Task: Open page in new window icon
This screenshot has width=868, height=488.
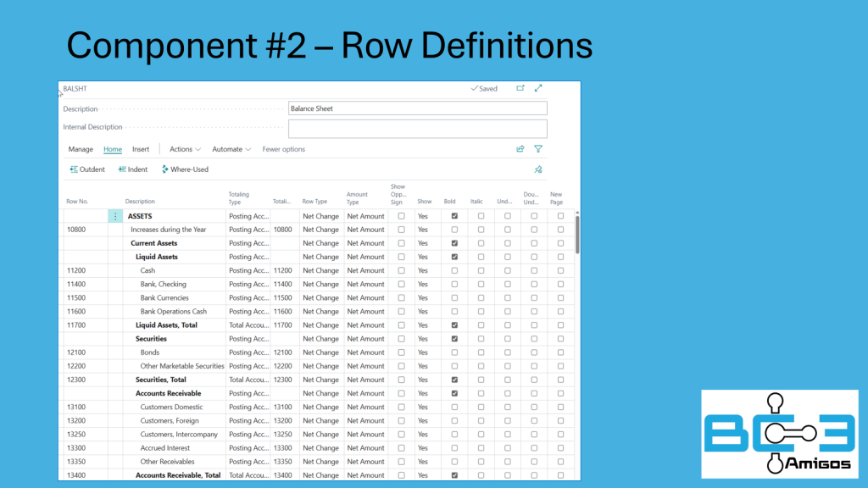Action: point(520,88)
